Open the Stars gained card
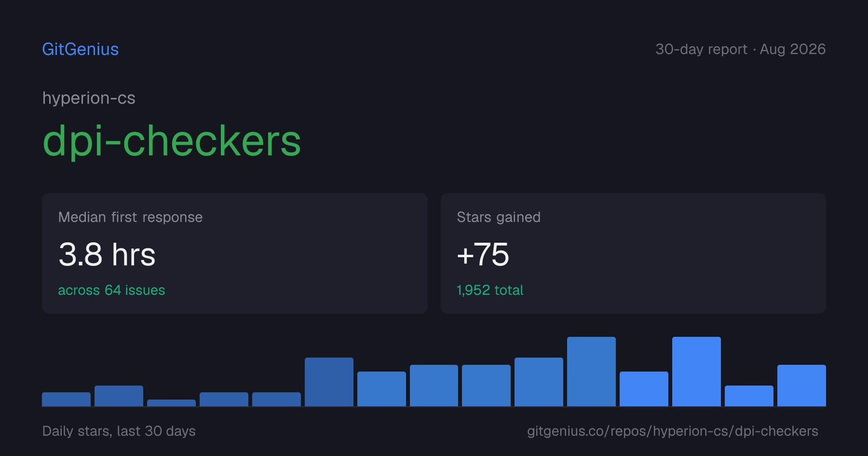The width and height of the screenshot is (868, 456). [633, 253]
